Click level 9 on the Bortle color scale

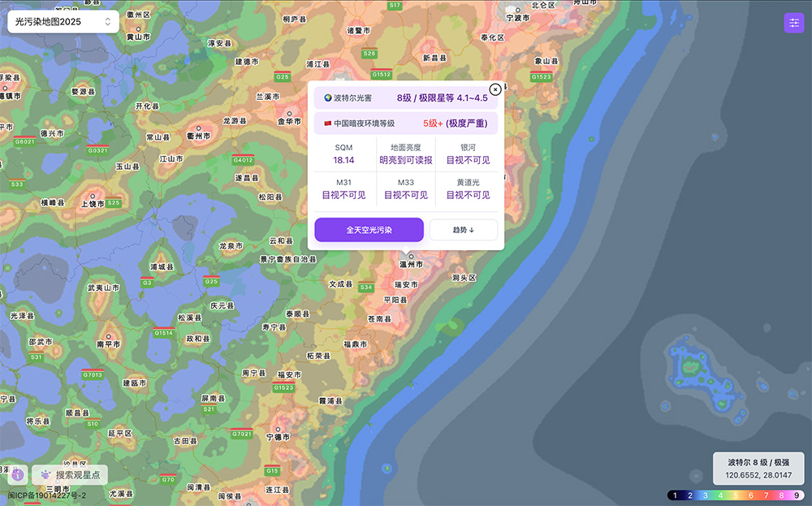click(x=797, y=495)
